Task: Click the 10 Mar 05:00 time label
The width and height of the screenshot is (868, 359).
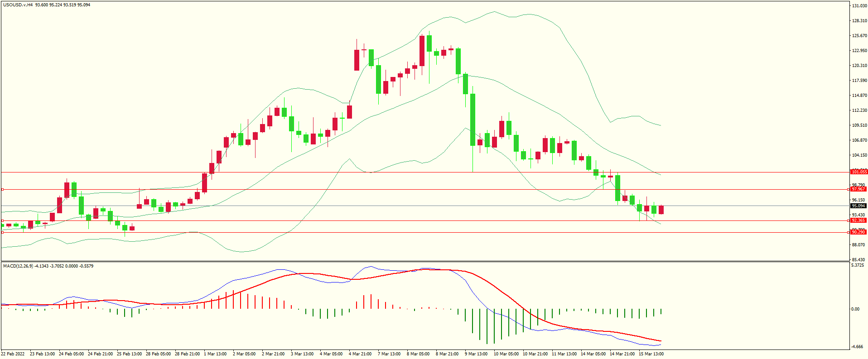Action: coord(506,354)
